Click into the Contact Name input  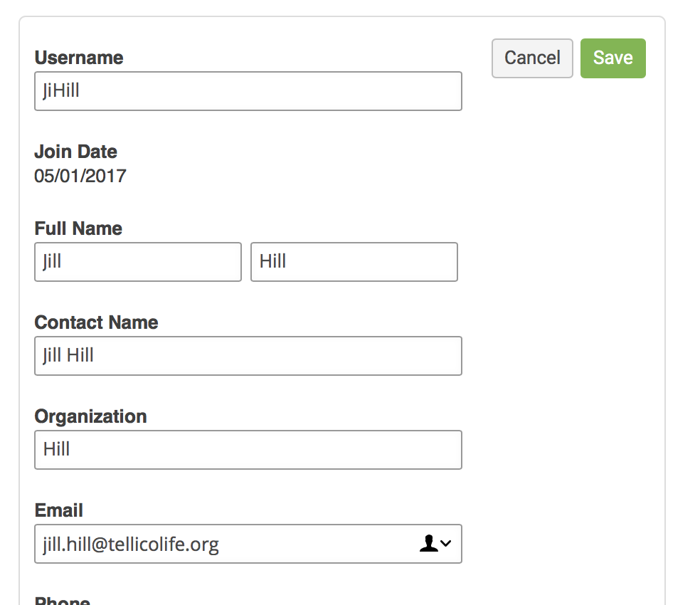[248, 356]
